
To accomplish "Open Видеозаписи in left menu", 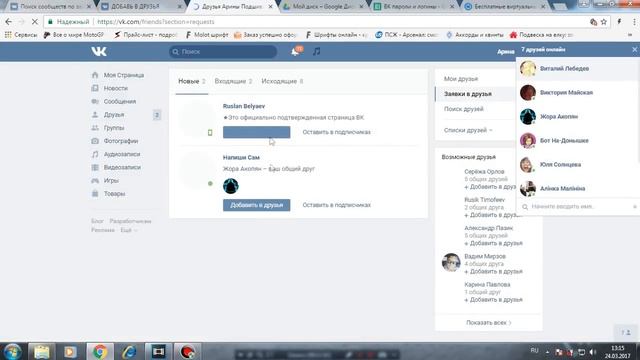I will pos(122,167).
